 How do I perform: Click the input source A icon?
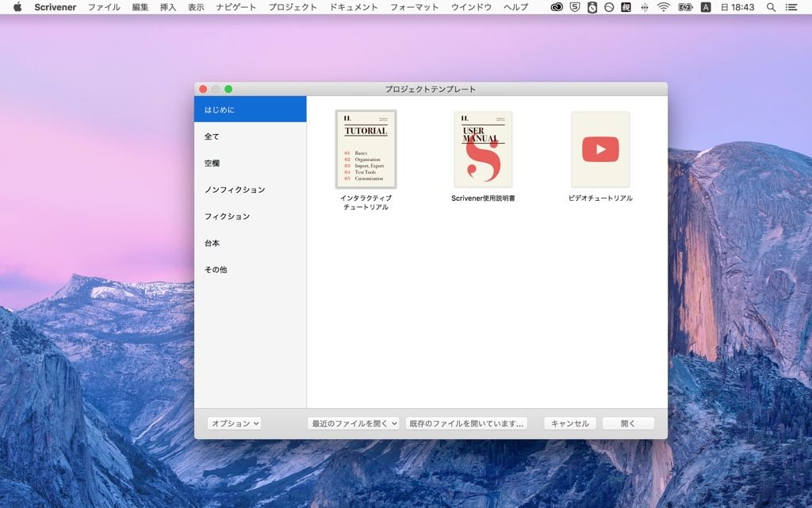705,7
